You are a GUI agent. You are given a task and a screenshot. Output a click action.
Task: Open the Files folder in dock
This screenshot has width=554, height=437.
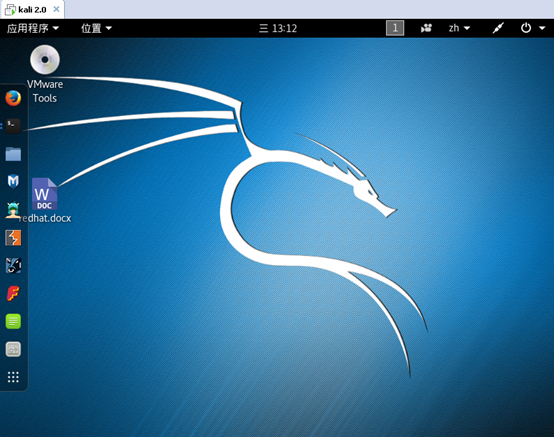(x=13, y=154)
